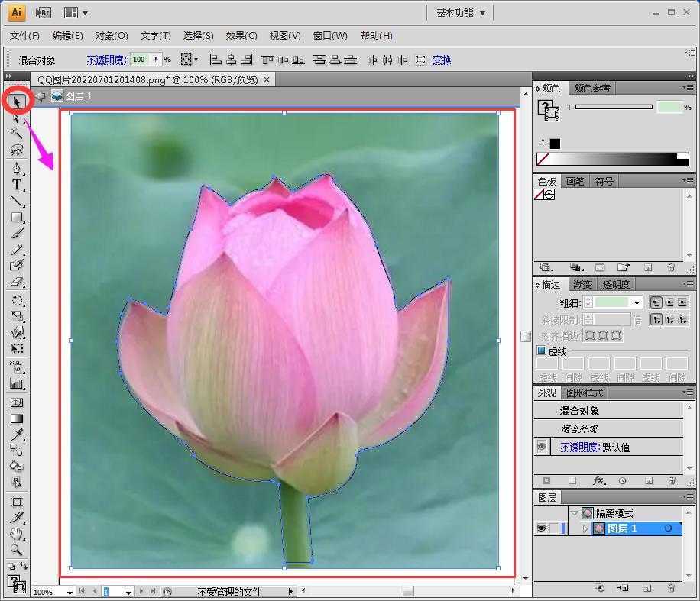Click back arrow to exit isolation mode
Screen dimensions: 700x601
click(40, 96)
